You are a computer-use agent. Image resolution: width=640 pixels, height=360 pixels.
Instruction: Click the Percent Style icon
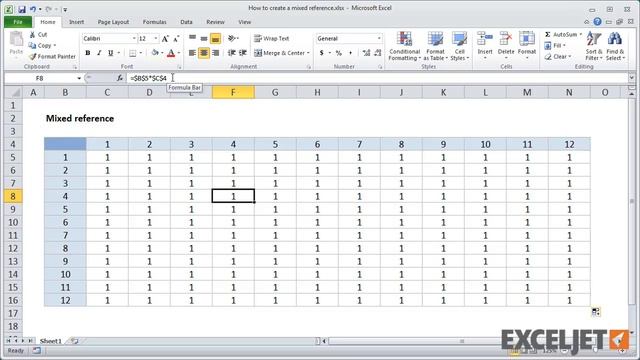pyautogui.click(x=338, y=53)
